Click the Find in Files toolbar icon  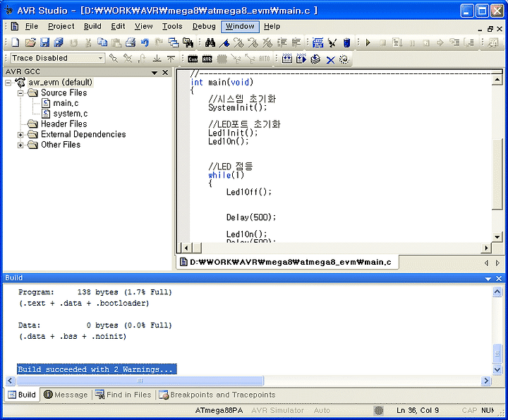(x=188, y=42)
